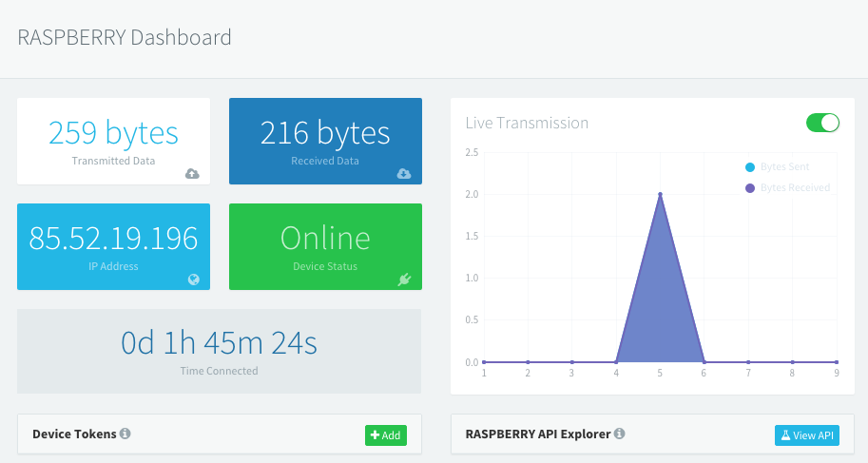This screenshot has height=463, width=868.
Task: Click the flask icon in View API button
Action: (786, 435)
